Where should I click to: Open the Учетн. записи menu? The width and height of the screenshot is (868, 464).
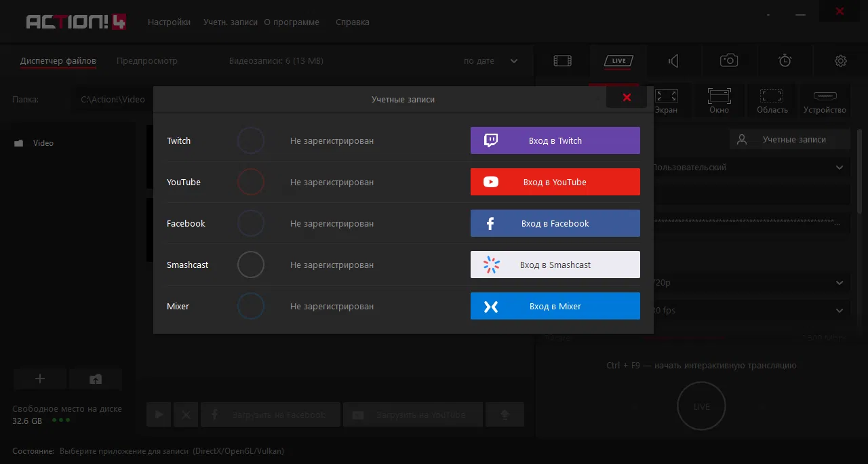tap(231, 22)
